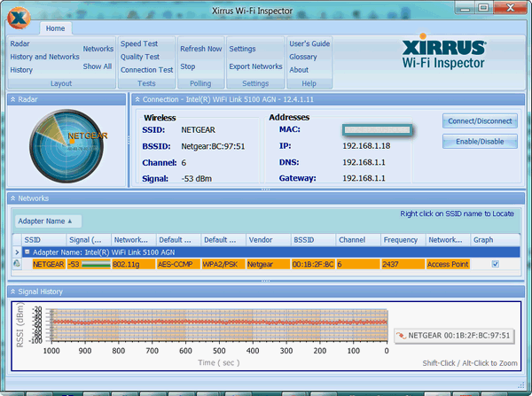Open the Glossary help item
The image size is (532, 396).
tap(303, 57)
